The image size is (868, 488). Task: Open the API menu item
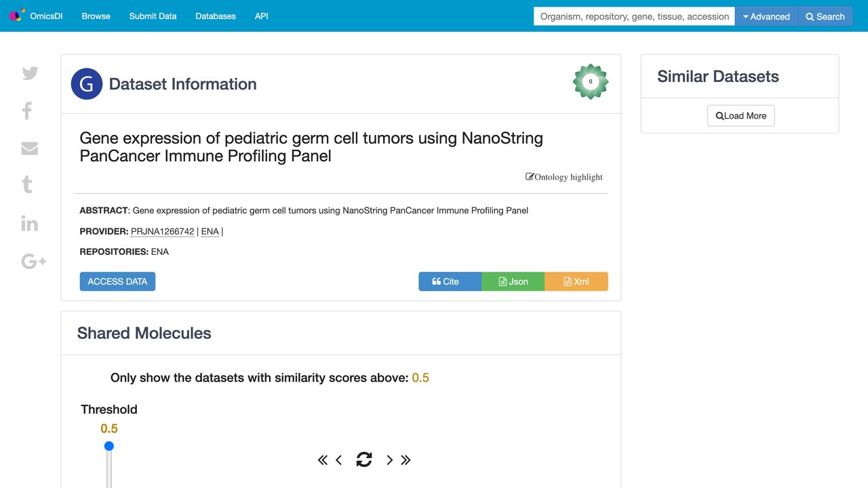tap(262, 16)
